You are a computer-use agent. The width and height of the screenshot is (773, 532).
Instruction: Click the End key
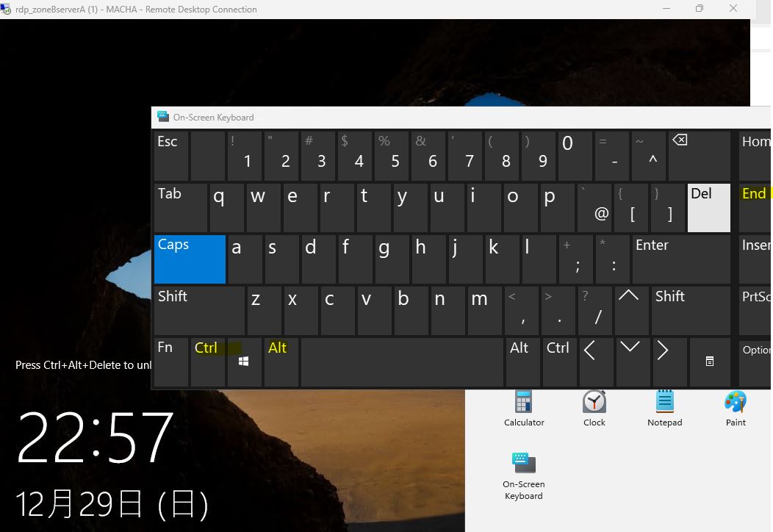pos(755,207)
